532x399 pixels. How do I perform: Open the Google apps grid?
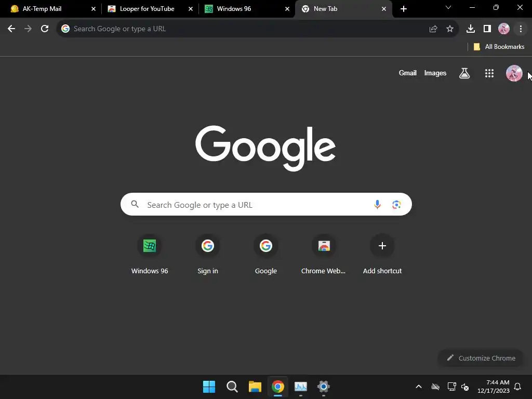[489, 73]
